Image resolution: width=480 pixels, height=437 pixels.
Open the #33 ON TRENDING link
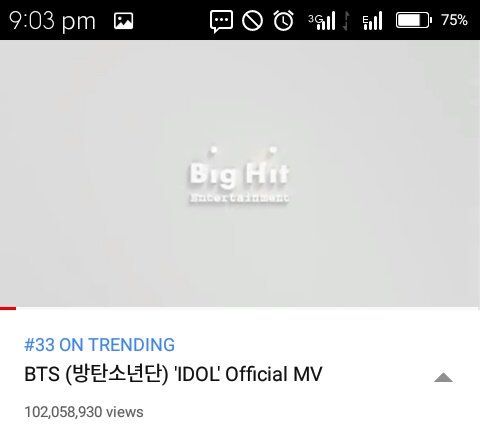(x=99, y=345)
